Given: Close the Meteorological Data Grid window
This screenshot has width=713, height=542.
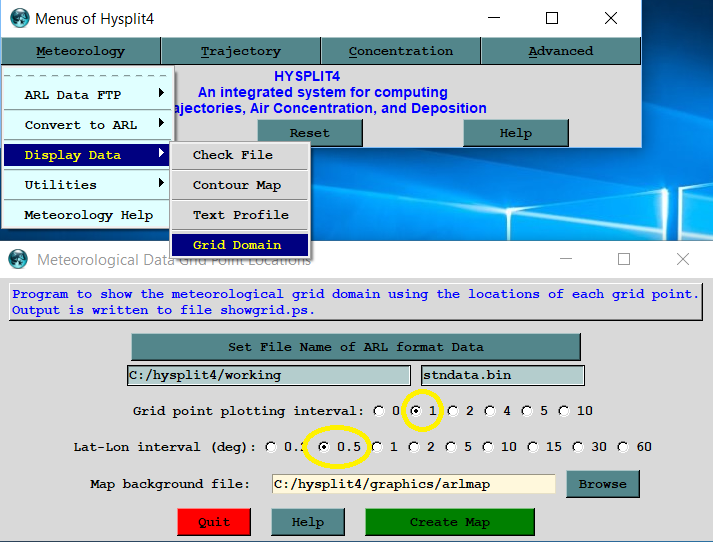Looking at the screenshot, I should tap(683, 260).
